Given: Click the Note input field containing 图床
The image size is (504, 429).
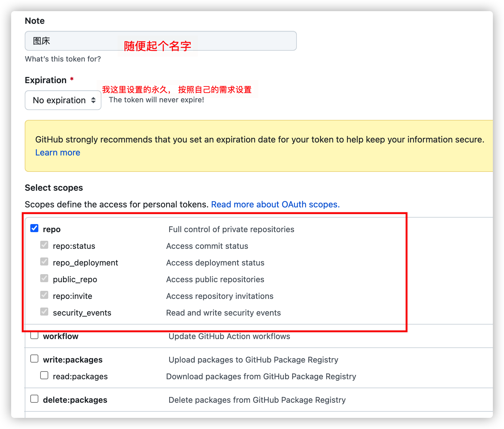Looking at the screenshot, I should point(160,41).
